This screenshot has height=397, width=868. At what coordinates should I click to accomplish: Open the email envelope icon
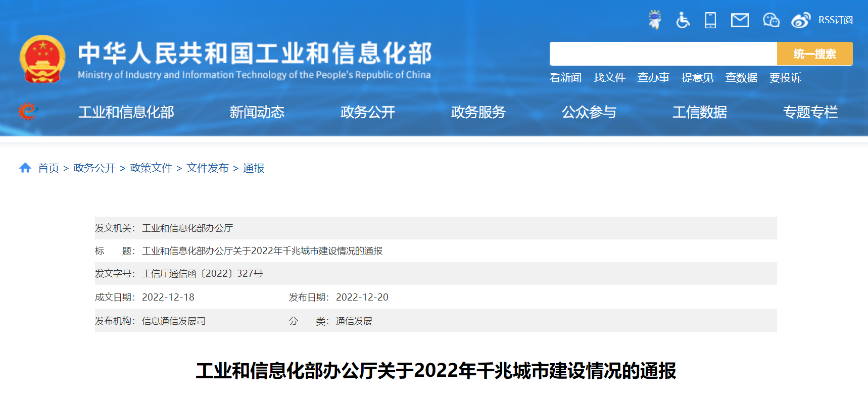740,20
